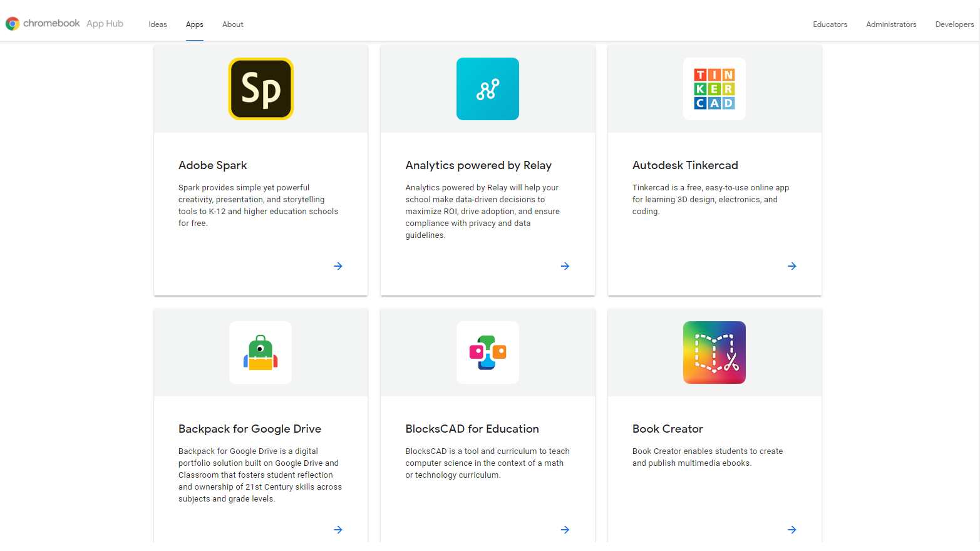Click the arrow on Analytics Relay card
Viewport: 980px width, 551px height.
click(565, 266)
